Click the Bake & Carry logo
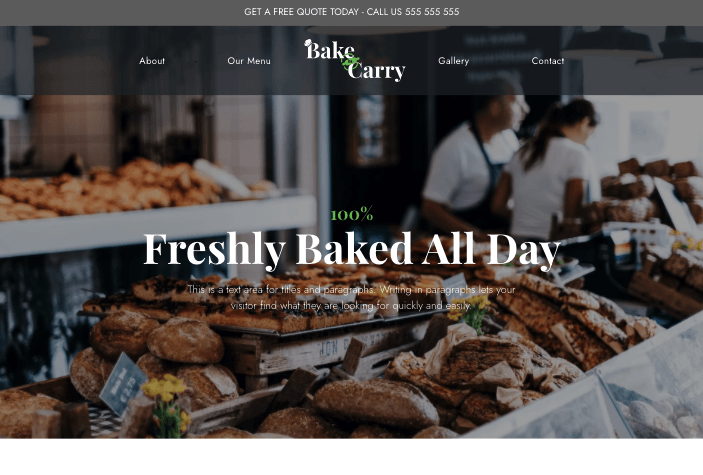Image resolution: width=703 pixels, height=475 pixels. pyautogui.click(x=355, y=60)
